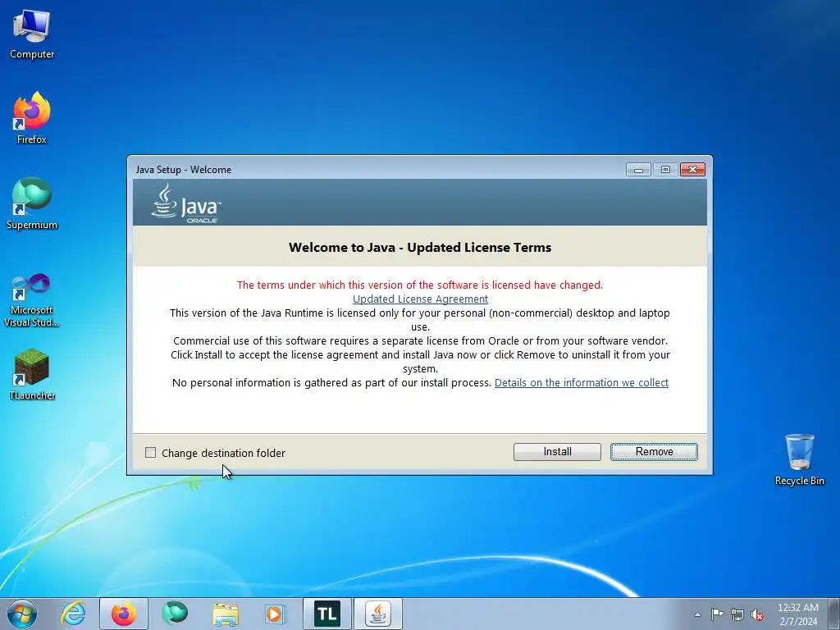Open Action Center flag icon
Image resolution: width=840 pixels, height=630 pixels.
pyautogui.click(x=717, y=614)
